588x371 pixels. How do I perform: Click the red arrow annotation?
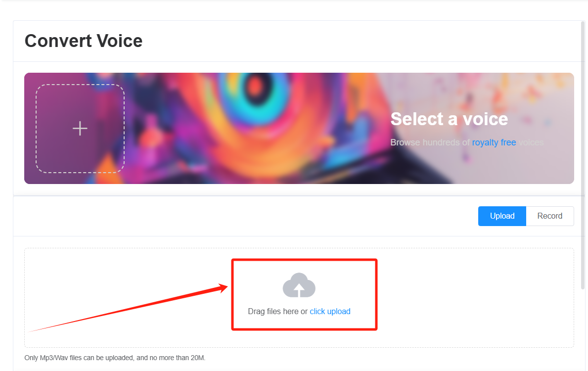[128, 308]
